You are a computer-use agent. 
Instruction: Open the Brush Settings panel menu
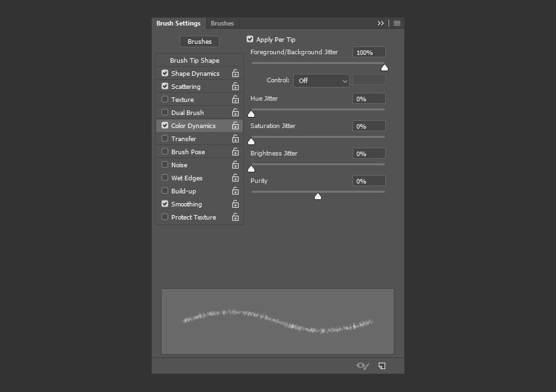coord(397,24)
